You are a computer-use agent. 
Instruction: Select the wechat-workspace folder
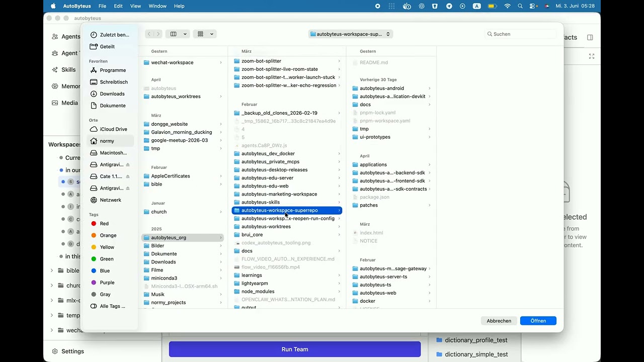[x=183, y=62]
